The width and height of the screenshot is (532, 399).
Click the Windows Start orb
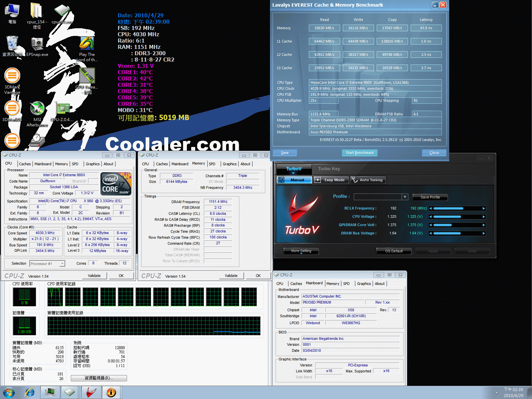9,392
